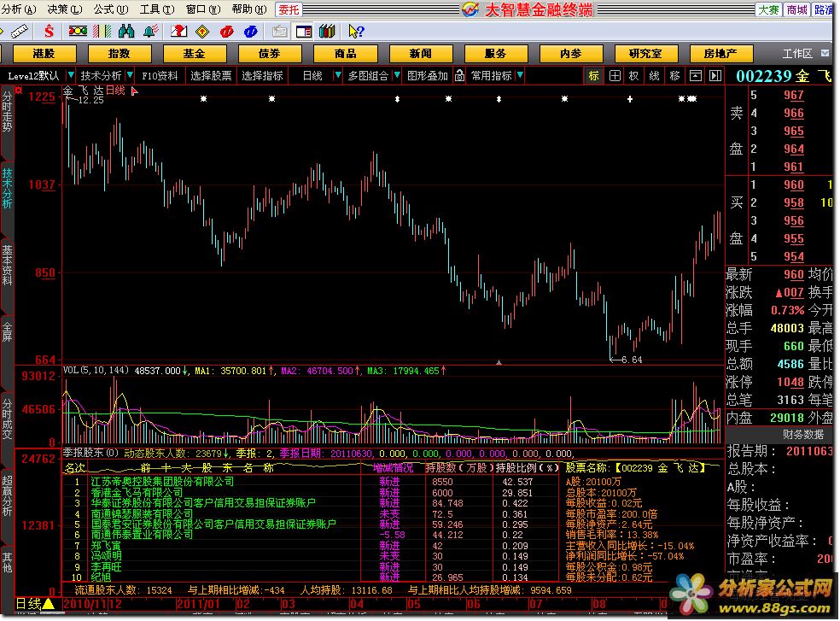Click the 选择指标 toolbar button

tap(262, 76)
